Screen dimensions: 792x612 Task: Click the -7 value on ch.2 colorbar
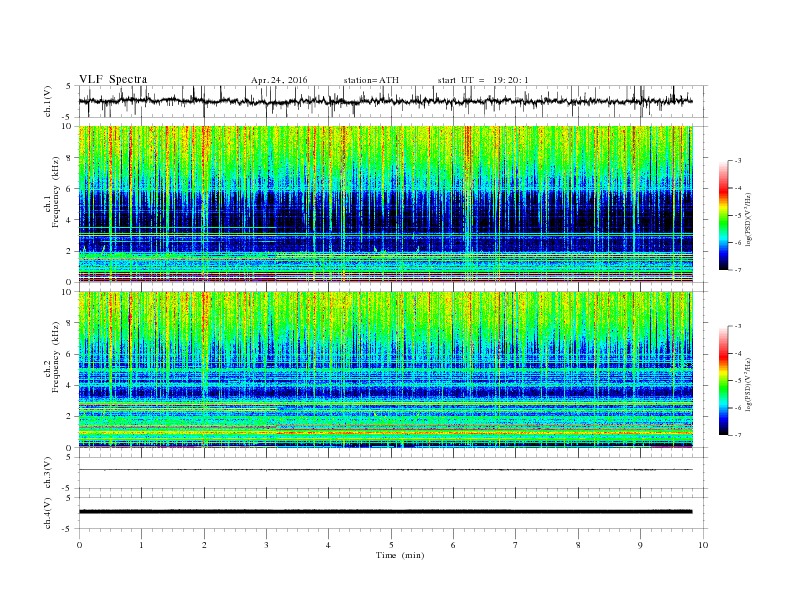[737, 435]
